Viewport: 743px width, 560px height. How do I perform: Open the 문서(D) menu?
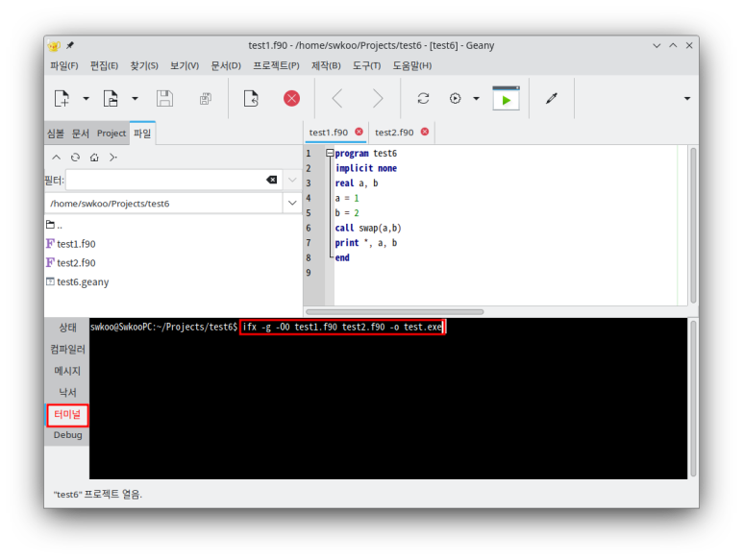(x=226, y=65)
